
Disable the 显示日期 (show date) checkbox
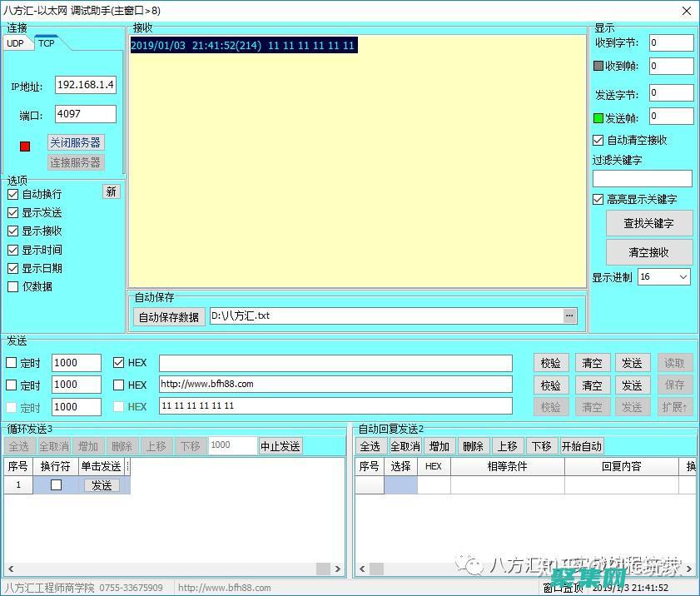tap(12, 268)
